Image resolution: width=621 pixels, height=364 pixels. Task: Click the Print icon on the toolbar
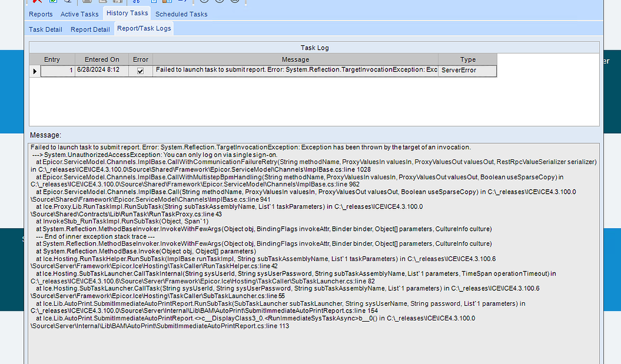coord(86,2)
